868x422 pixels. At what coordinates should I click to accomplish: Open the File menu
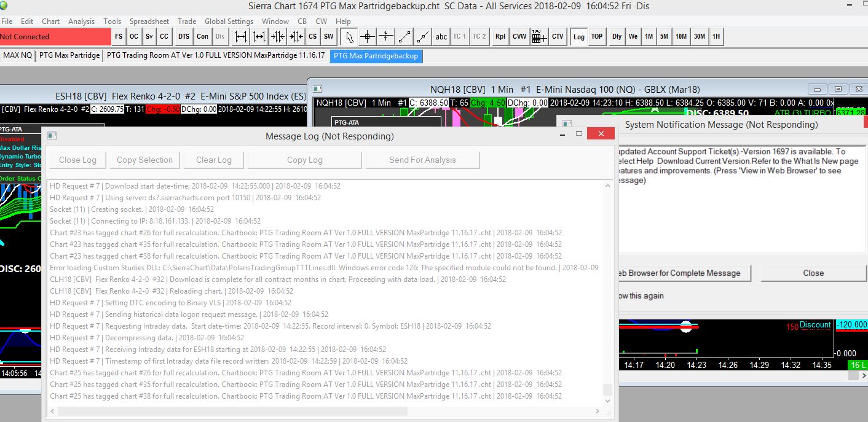click(7, 21)
